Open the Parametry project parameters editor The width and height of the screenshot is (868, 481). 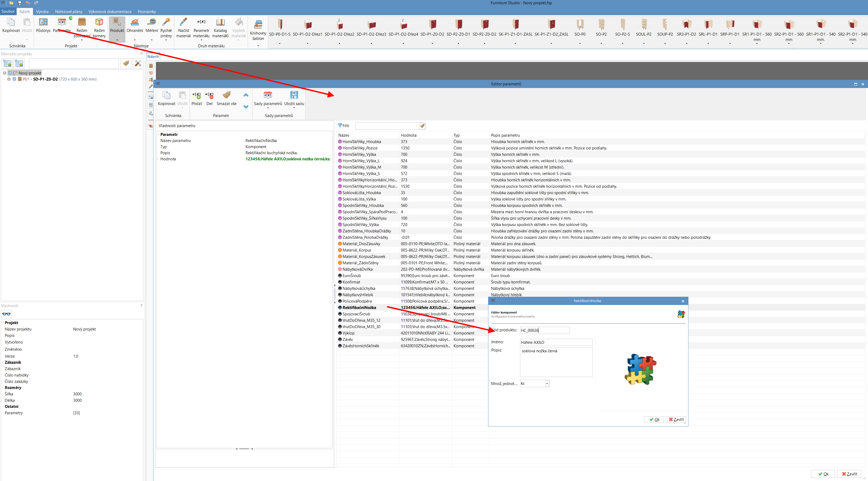click(62, 25)
